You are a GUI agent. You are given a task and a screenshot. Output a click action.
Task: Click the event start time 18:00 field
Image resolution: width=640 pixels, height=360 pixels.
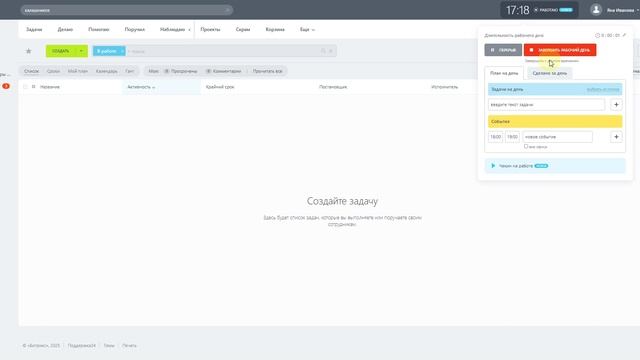click(x=496, y=137)
